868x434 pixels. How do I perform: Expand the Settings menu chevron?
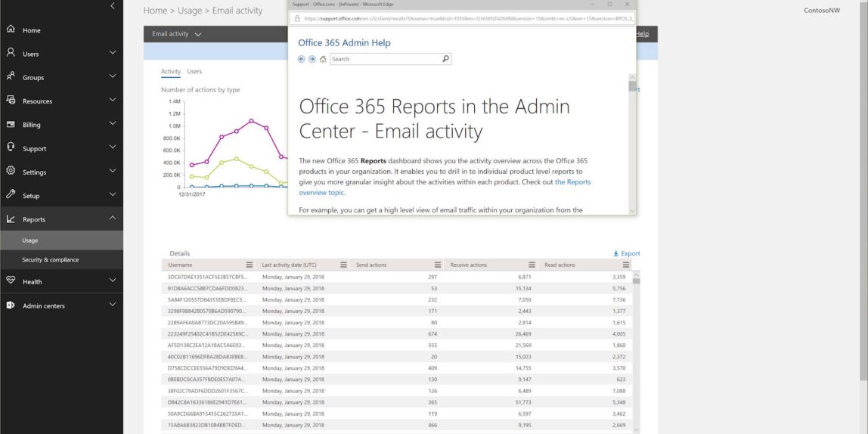pyautogui.click(x=113, y=171)
